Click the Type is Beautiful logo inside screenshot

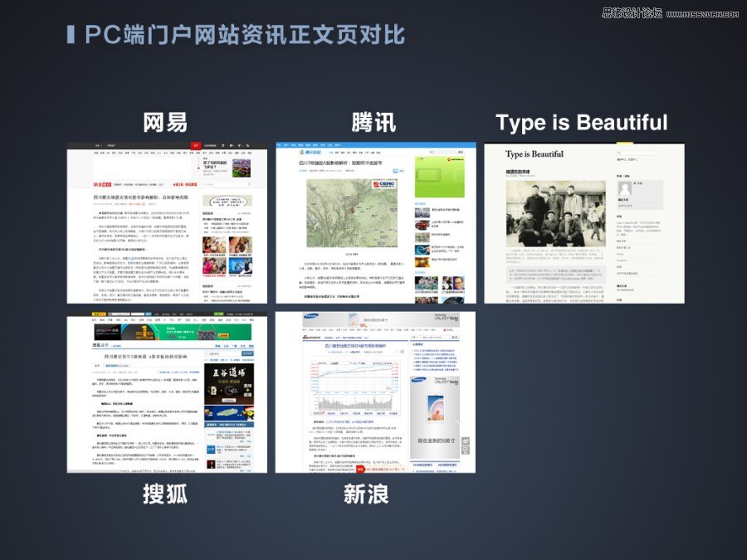point(534,154)
